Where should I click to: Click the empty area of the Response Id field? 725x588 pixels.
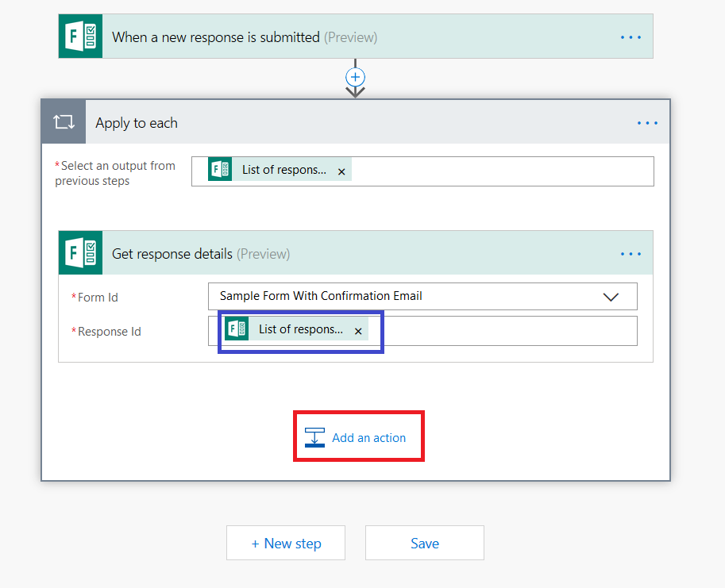pos(508,331)
